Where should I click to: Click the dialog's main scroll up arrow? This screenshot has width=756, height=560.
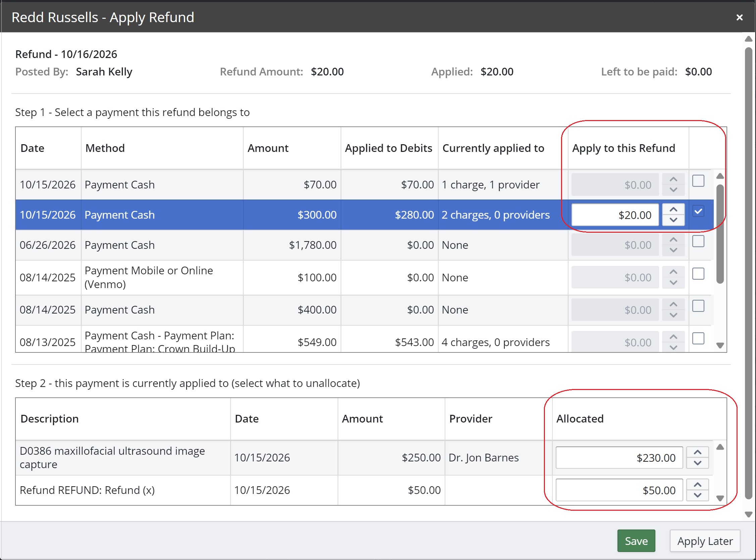(748, 39)
